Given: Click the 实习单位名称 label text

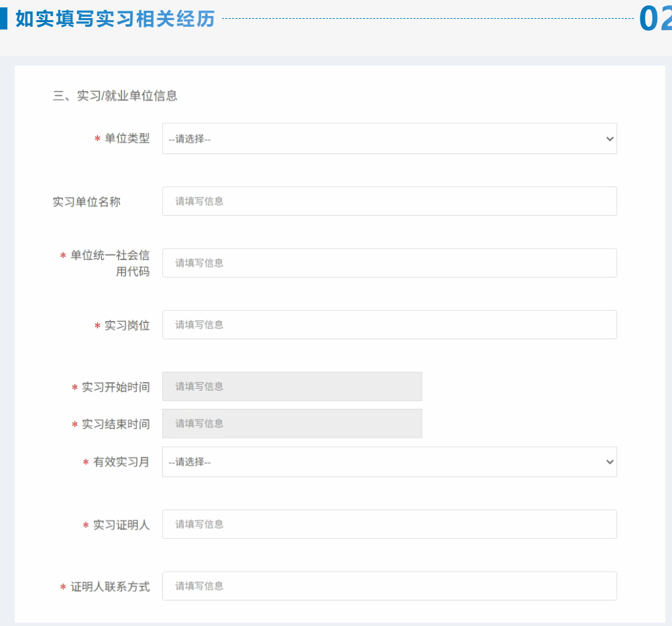Looking at the screenshot, I should pos(87,202).
